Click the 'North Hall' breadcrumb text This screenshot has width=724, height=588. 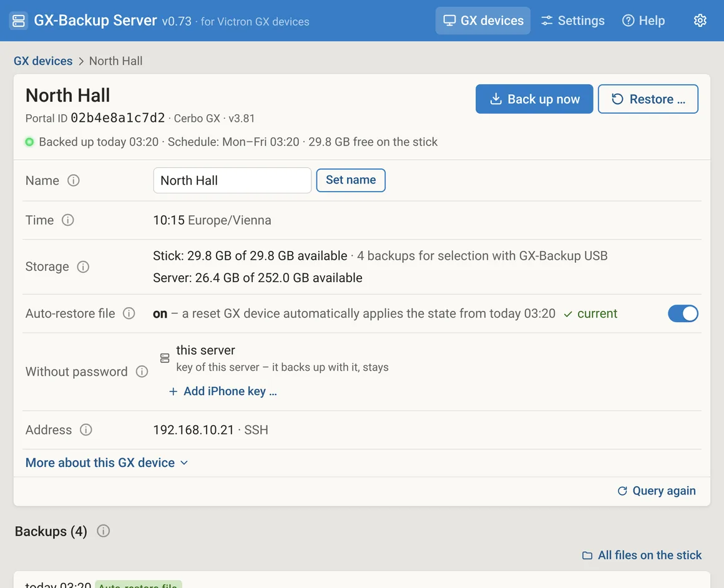click(x=116, y=61)
